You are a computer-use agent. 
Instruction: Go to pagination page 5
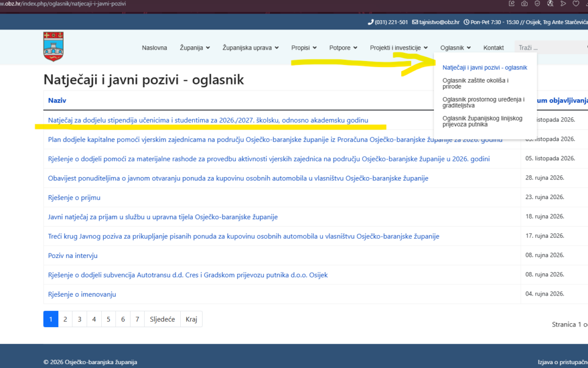[x=108, y=319]
